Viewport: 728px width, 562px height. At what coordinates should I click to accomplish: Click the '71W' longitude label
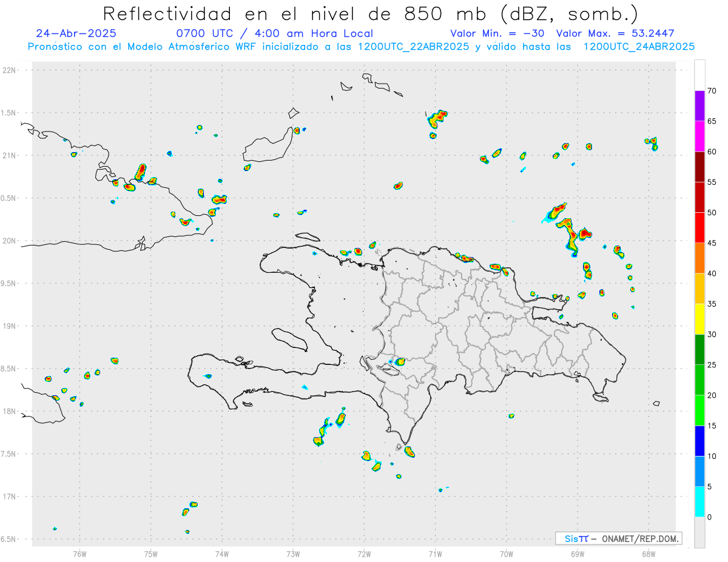[435, 554]
